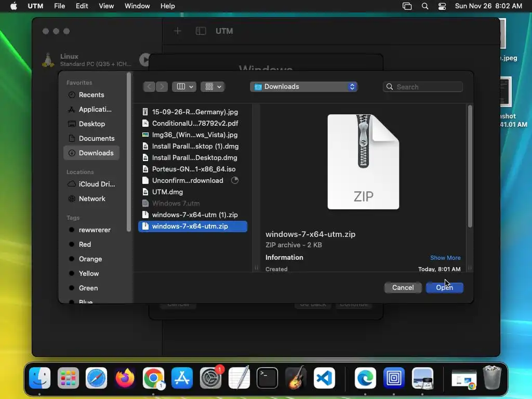
Task: Choose the Yellow tag
Action: tap(91, 274)
